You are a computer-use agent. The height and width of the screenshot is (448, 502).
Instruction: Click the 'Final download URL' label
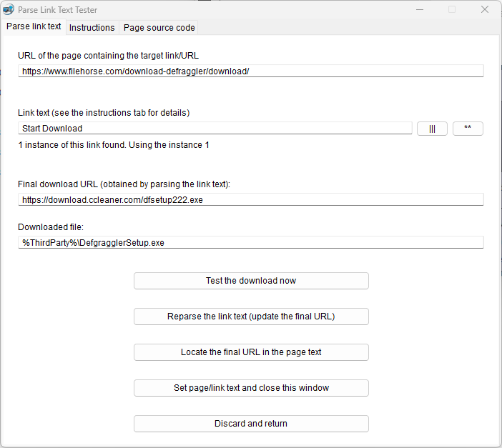tap(124, 184)
